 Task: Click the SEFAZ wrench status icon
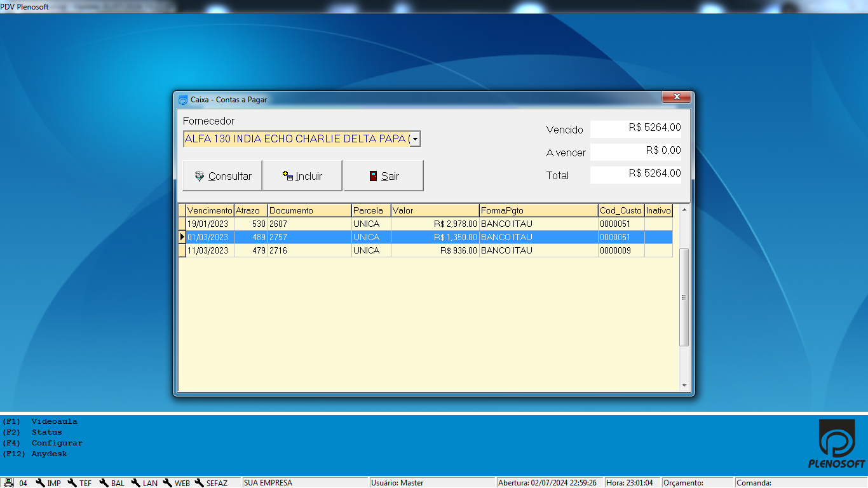coord(200,483)
